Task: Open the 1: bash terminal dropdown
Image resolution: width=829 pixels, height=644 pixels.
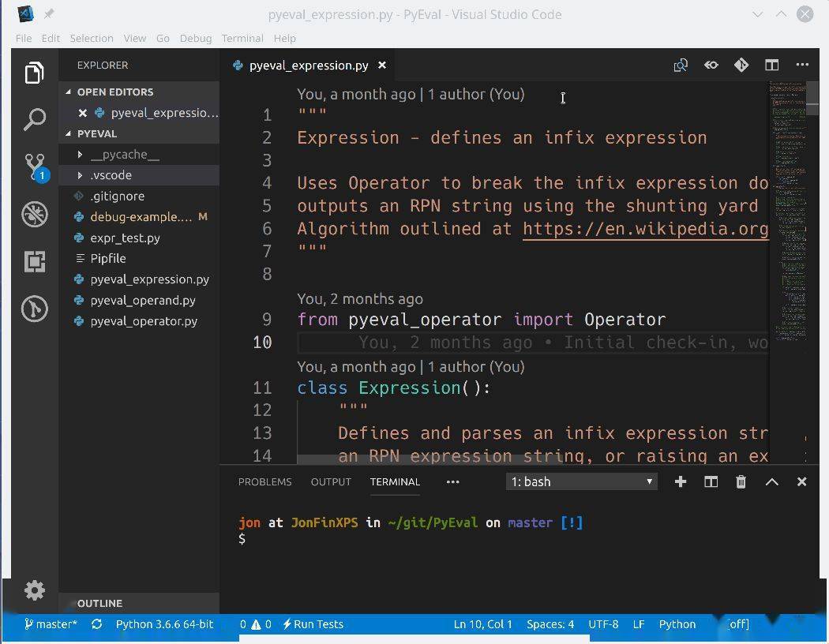Action: (582, 481)
